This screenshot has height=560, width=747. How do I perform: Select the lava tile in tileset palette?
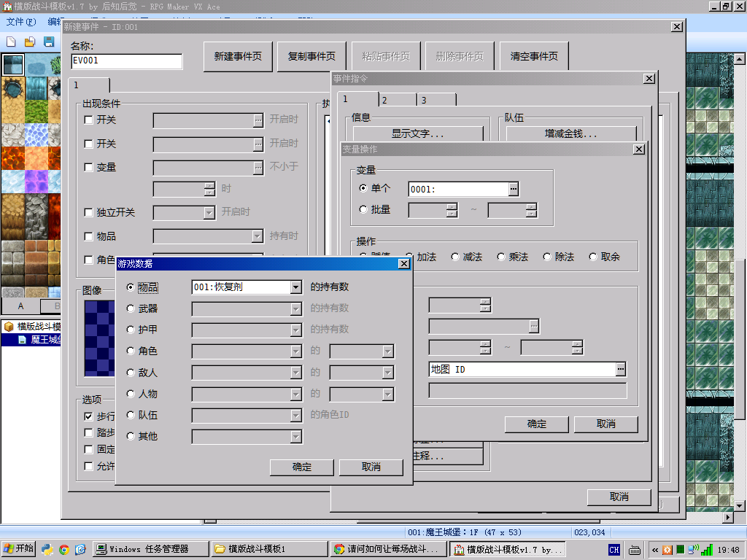click(x=13, y=158)
